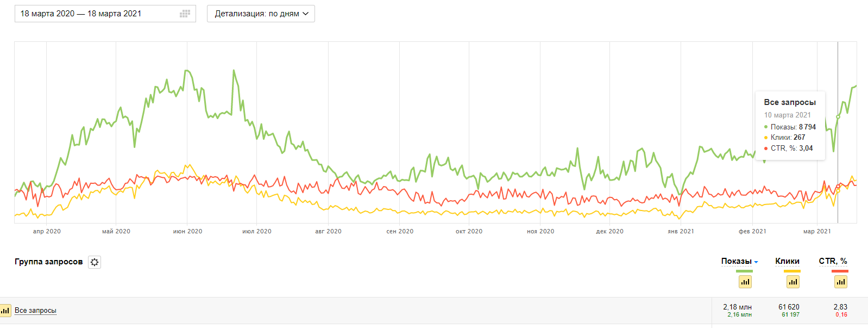This screenshot has width=868, height=328.
Task: Toggle the CTR graph button
Action: point(841,282)
